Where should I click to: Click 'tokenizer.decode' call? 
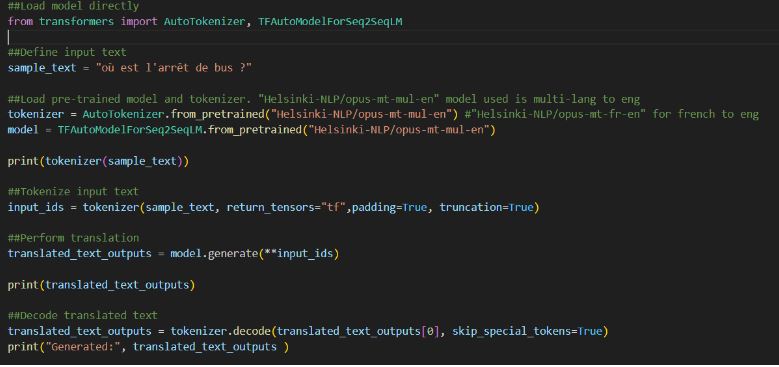(221, 331)
